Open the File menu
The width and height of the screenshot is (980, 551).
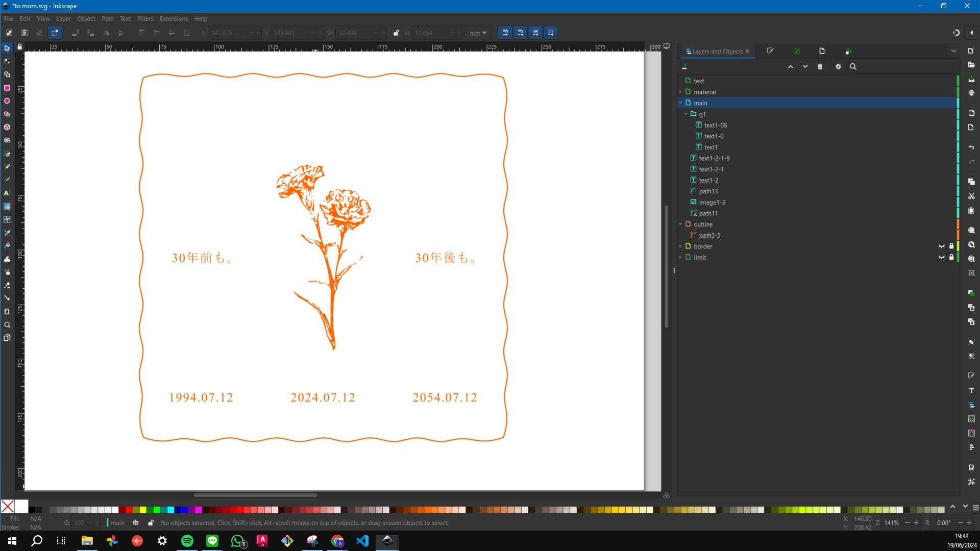pos(8,18)
